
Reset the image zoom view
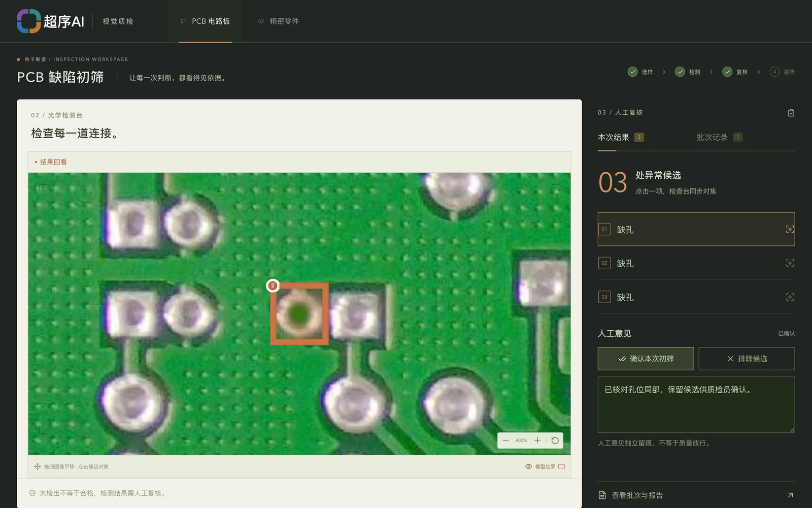click(555, 440)
